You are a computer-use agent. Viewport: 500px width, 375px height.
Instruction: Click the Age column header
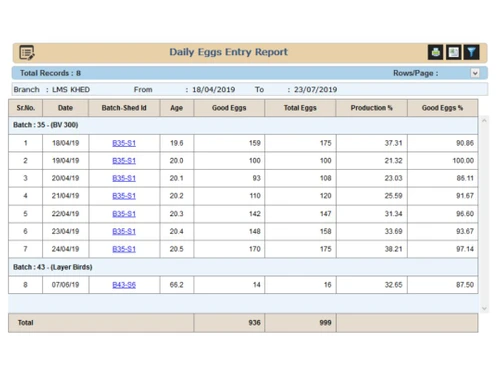tap(177, 108)
